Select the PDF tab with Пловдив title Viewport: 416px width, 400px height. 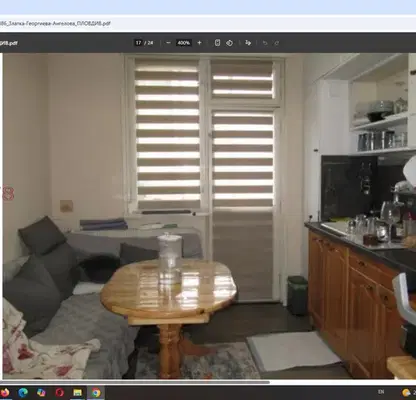[55, 23]
